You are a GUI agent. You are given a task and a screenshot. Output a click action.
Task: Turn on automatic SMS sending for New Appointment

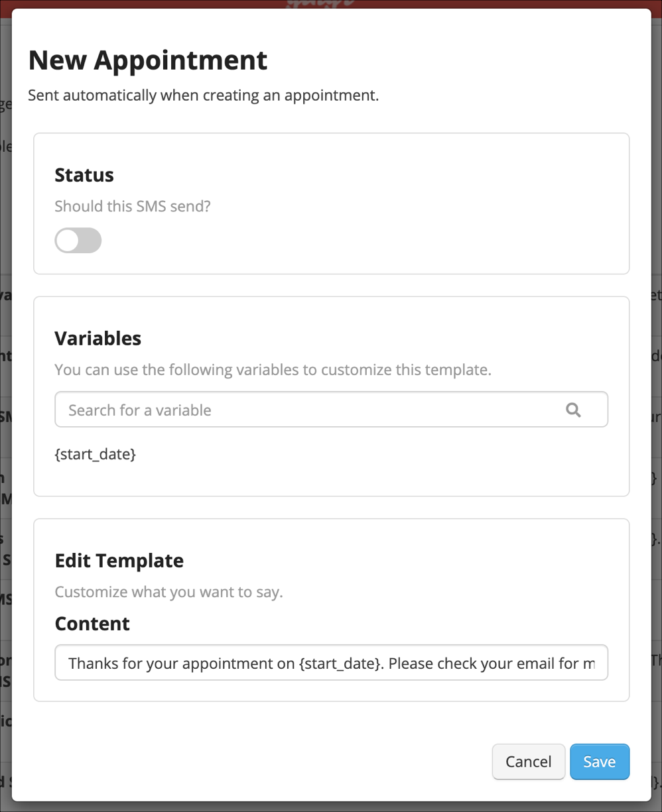78,240
